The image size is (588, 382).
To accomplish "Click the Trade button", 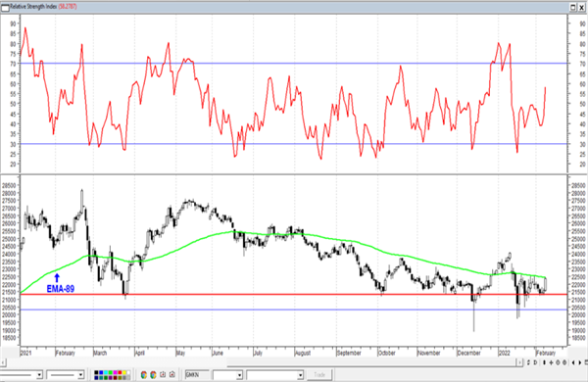I will click(x=319, y=375).
